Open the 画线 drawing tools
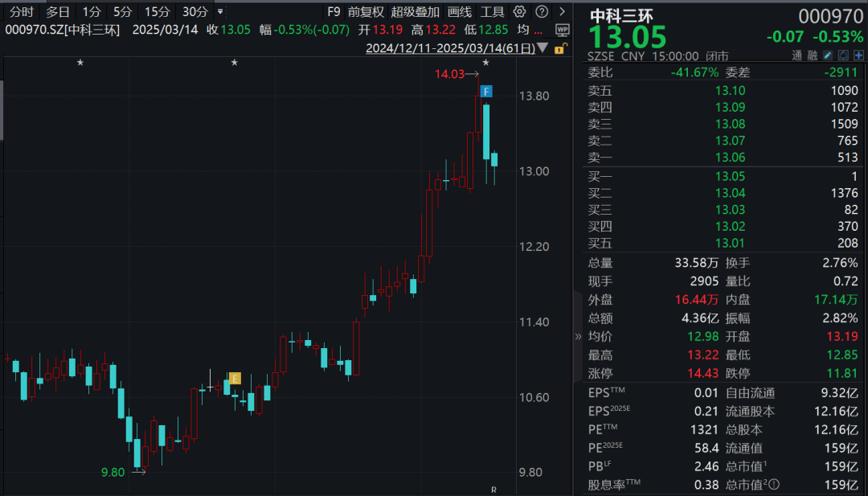 (x=460, y=11)
